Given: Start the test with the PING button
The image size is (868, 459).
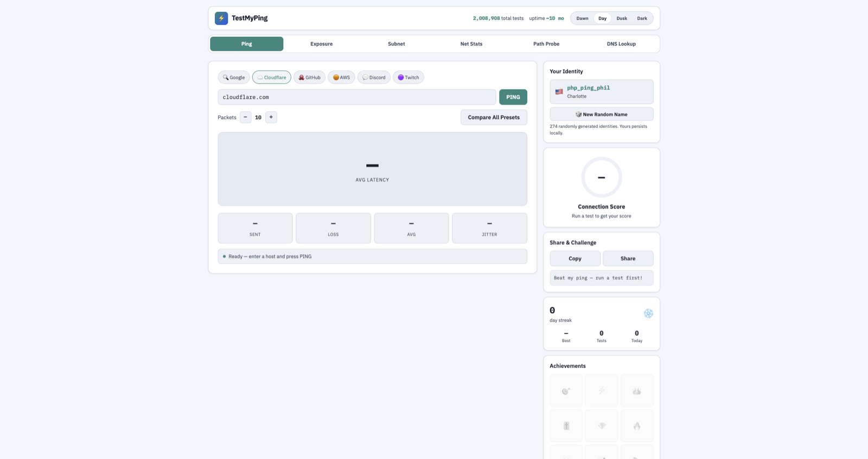Looking at the screenshot, I should pyautogui.click(x=513, y=97).
